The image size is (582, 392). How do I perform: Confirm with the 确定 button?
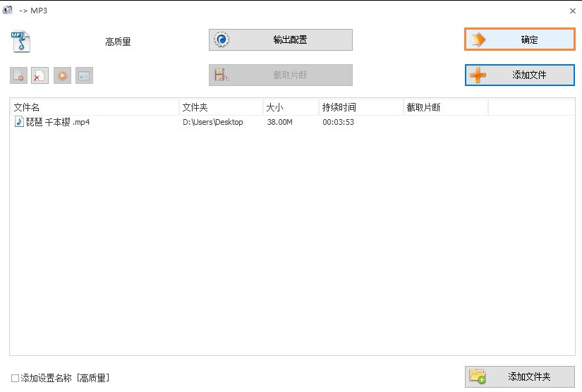tap(520, 39)
